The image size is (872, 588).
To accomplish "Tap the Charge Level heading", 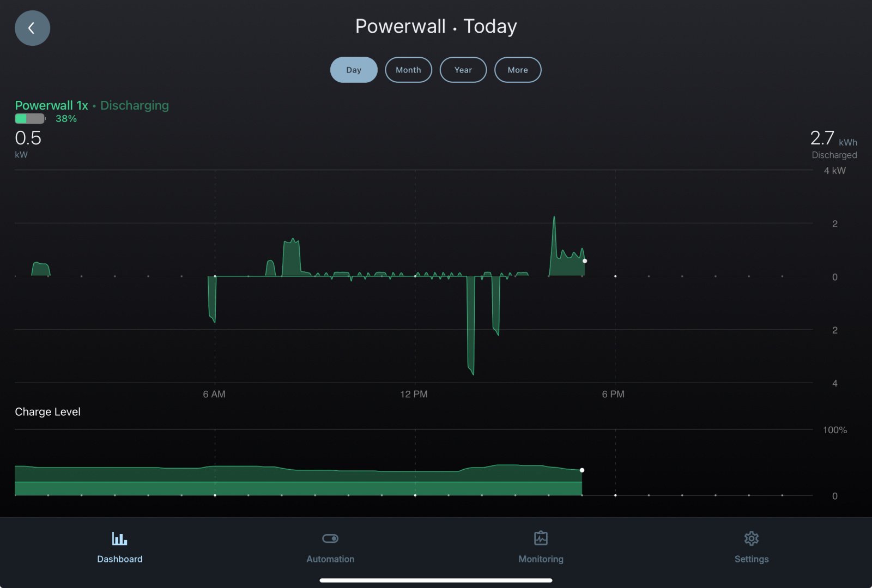I will [x=47, y=412].
